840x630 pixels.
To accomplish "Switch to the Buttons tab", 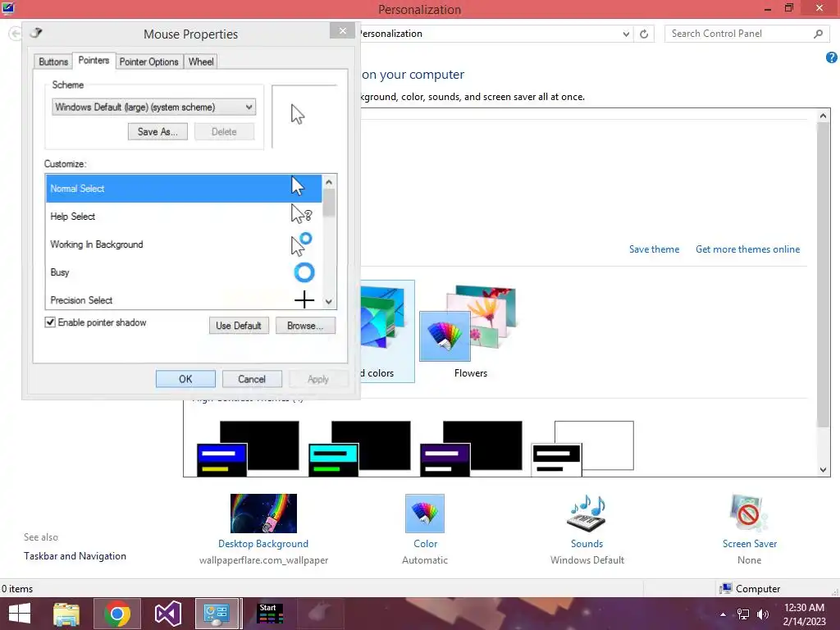I will point(53,62).
